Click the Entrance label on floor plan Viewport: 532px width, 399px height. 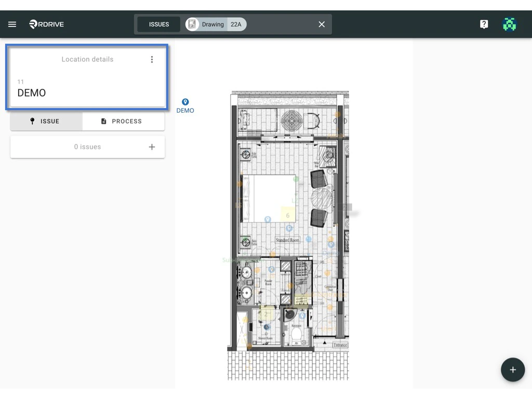coord(340,345)
